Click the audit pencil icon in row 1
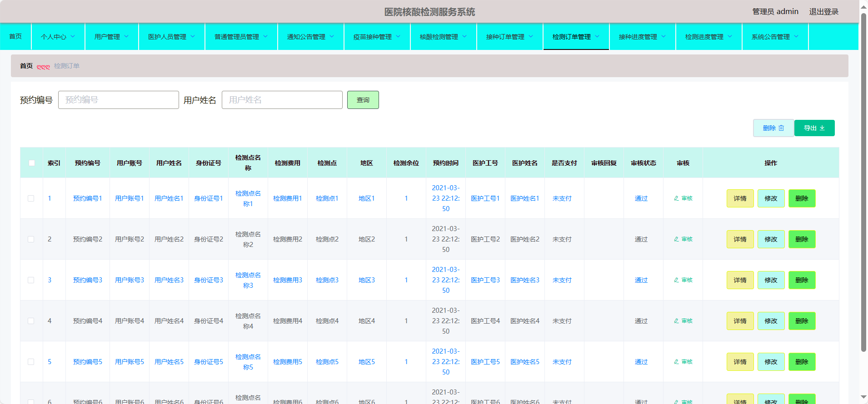The width and height of the screenshot is (868, 404). 676,198
